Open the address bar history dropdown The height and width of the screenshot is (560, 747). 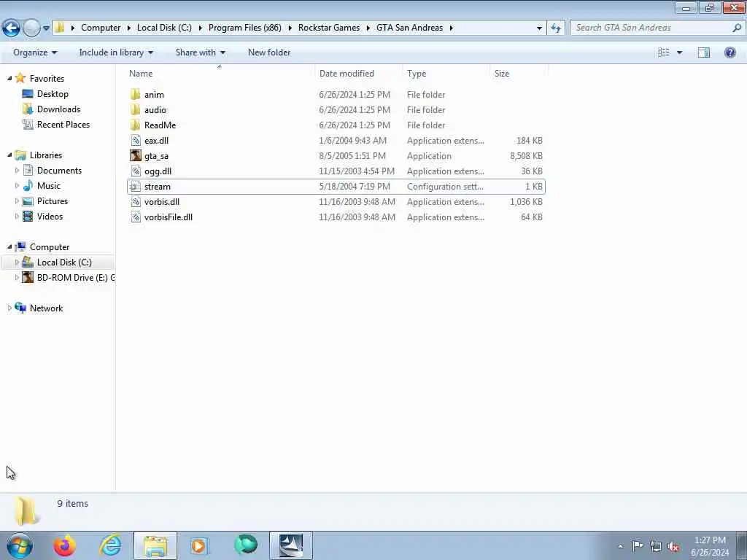539,28
